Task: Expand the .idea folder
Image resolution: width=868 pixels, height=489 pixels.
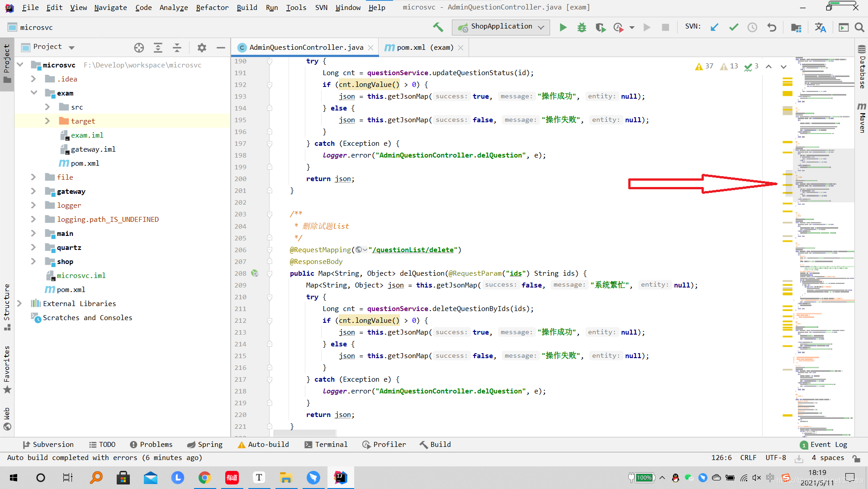Action: tap(33, 79)
